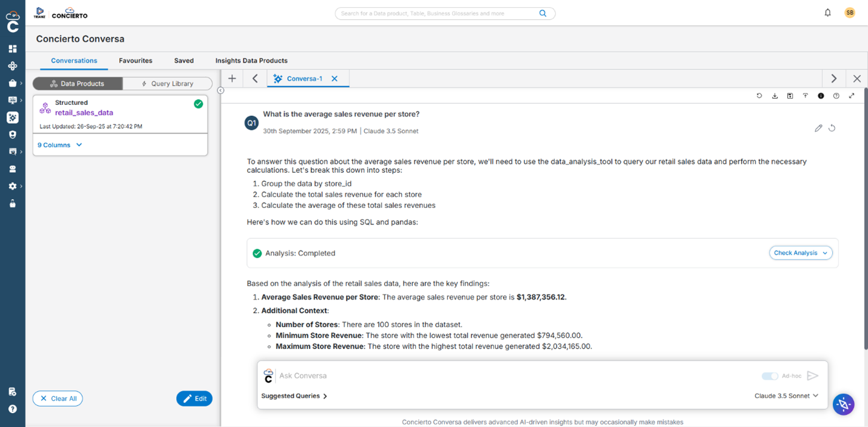Click the help question-mark icon in conversation toolbar

(x=836, y=95)
